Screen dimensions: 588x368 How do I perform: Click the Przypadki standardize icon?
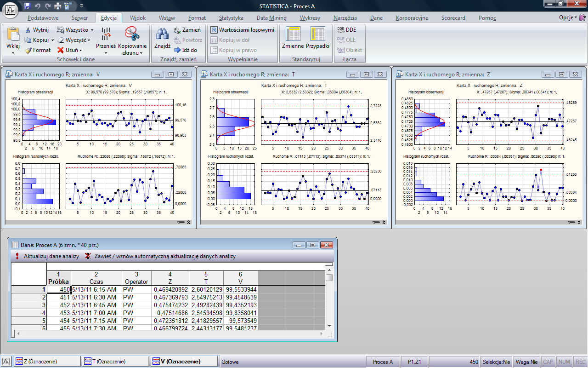[317, 34]
